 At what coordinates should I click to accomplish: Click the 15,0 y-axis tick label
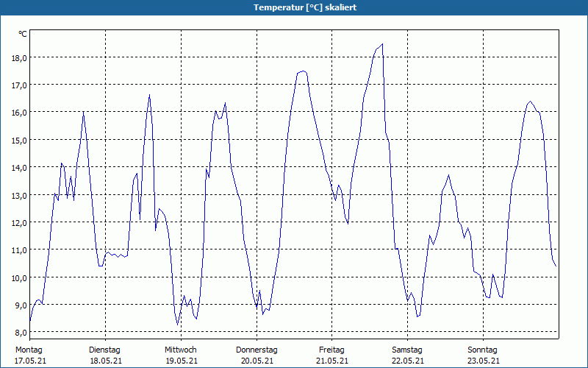click(21, 141)
